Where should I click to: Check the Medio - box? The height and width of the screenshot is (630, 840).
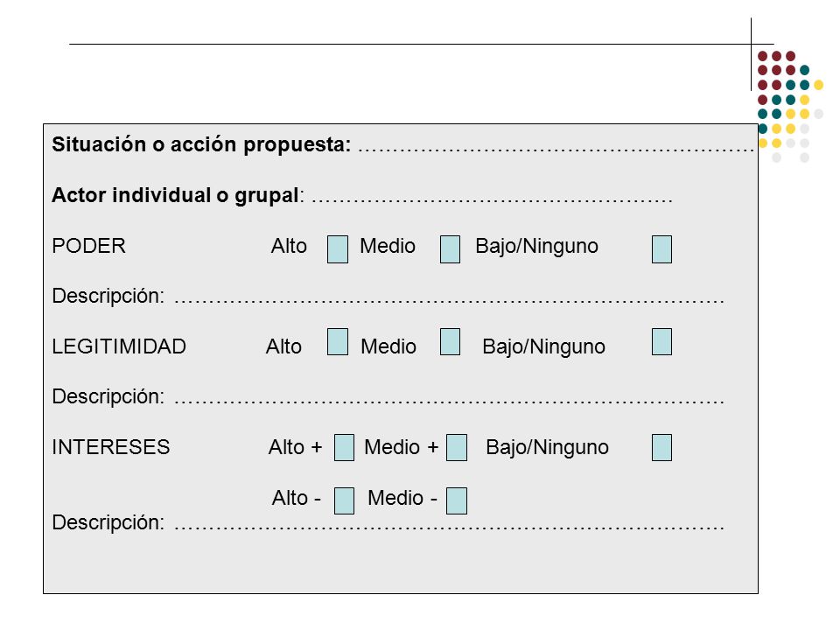[457, 500]
